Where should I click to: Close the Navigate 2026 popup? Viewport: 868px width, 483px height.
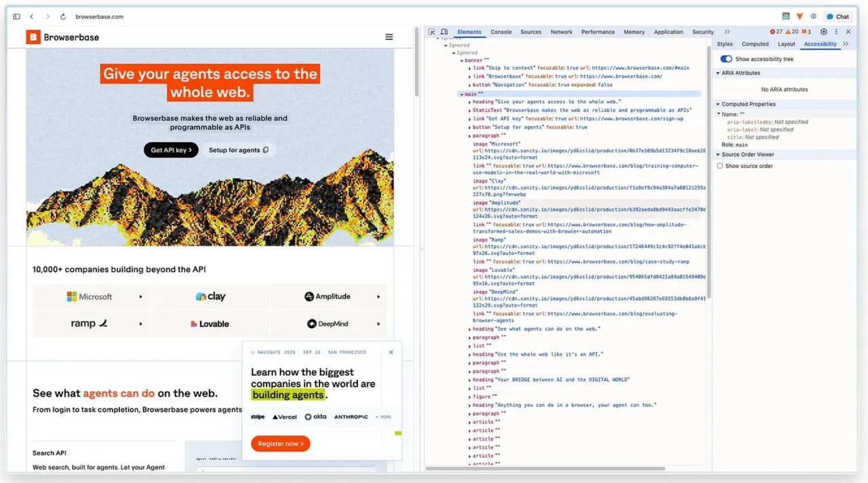click(x=391, y=352)
